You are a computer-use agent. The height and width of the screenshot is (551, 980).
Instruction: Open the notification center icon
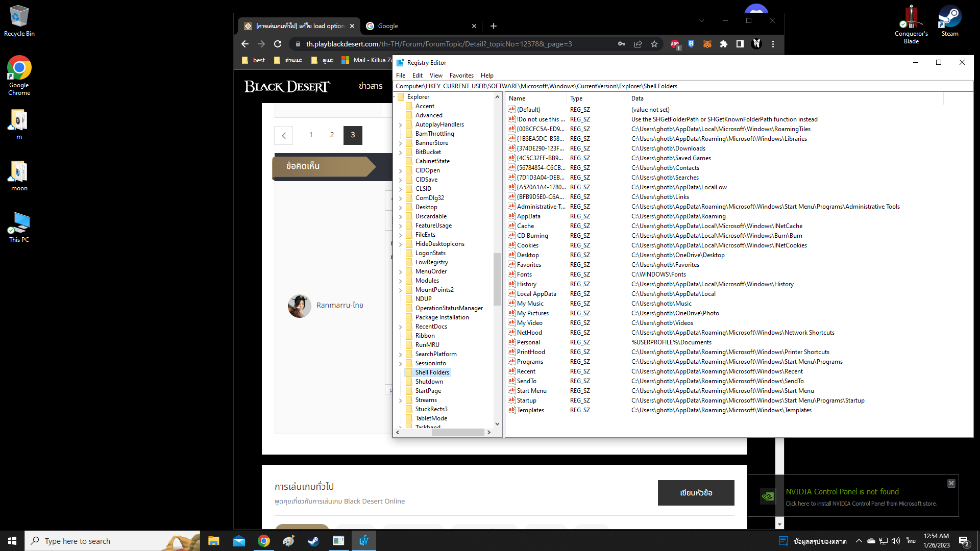tap(964, 541)
